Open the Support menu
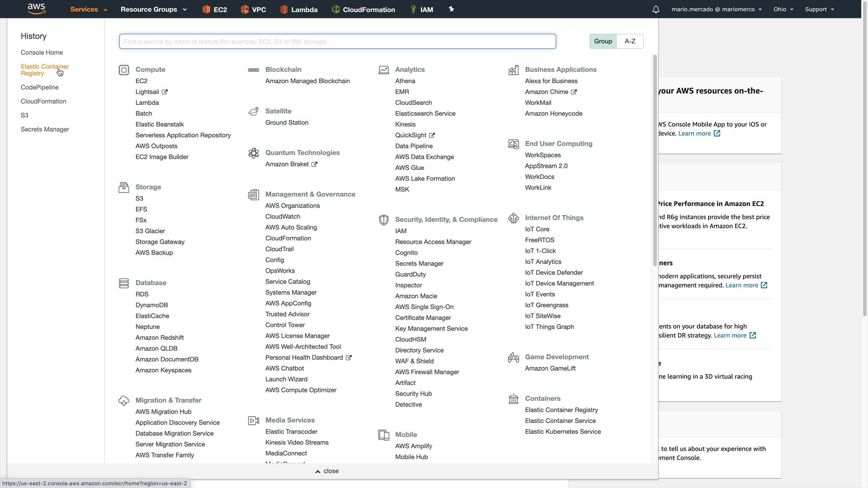The image size is (868, 488). click(x=819, y=9)
